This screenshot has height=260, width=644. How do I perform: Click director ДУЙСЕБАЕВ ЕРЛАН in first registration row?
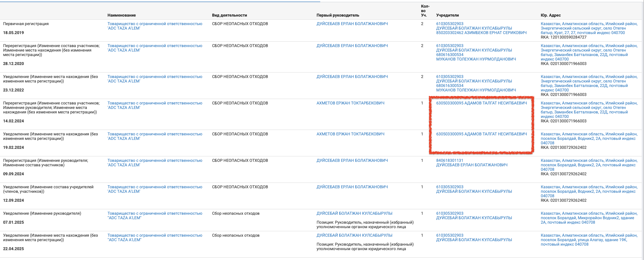pos(352,24)
